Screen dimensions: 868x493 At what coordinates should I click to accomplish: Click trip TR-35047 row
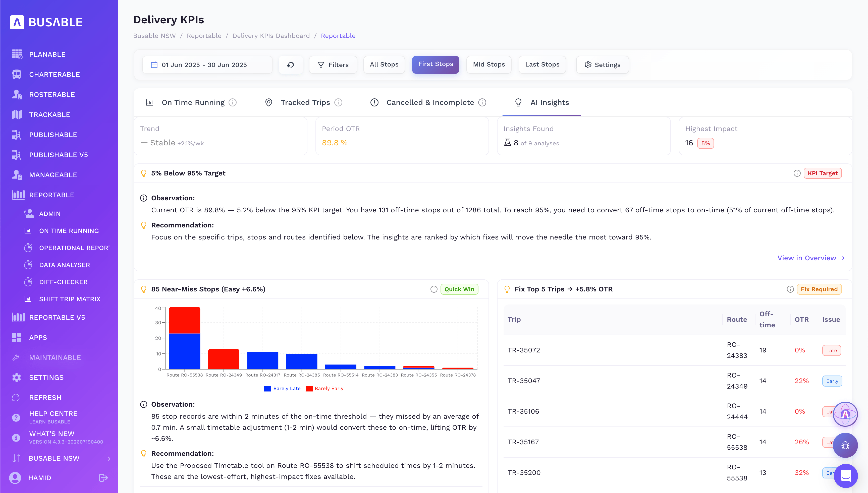click(x=674, y=381)
